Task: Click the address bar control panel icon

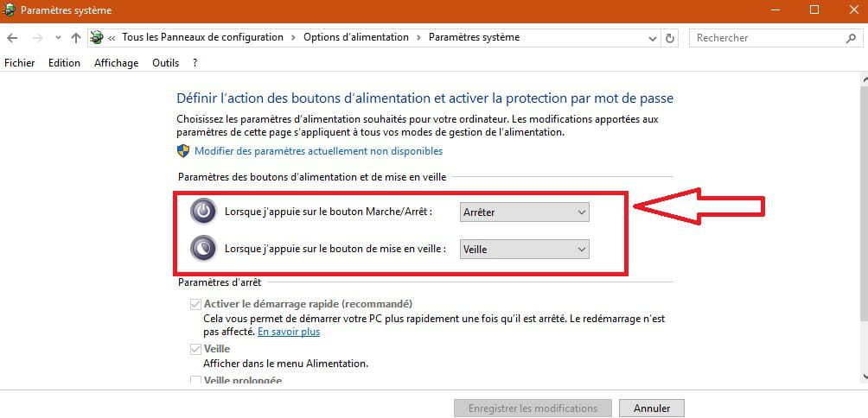Action: pyautogui.click(x=97, y=38)
